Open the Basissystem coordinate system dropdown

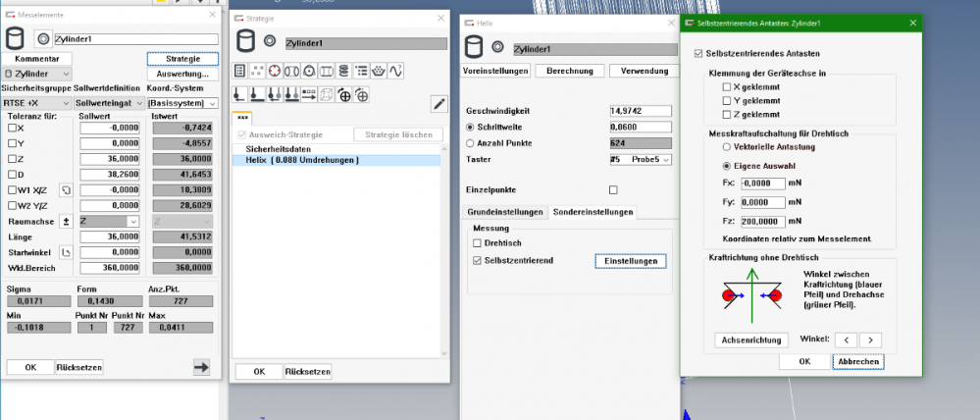click(183, 103)
